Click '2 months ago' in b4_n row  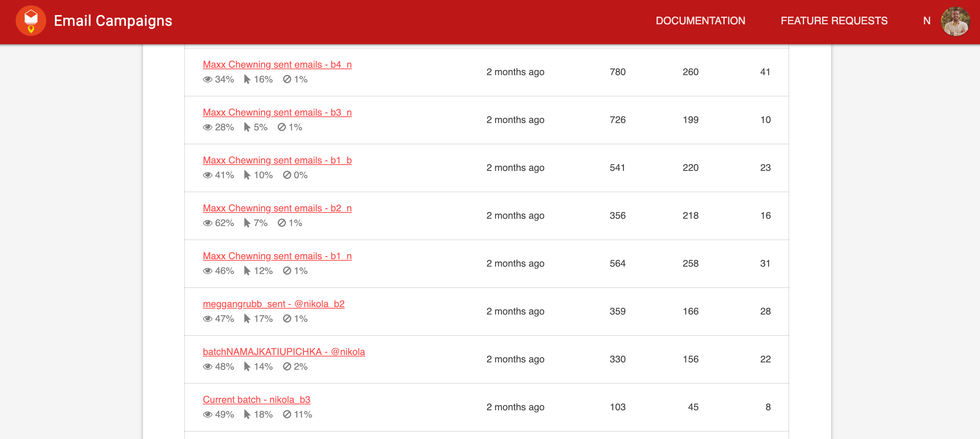(515, 72)
